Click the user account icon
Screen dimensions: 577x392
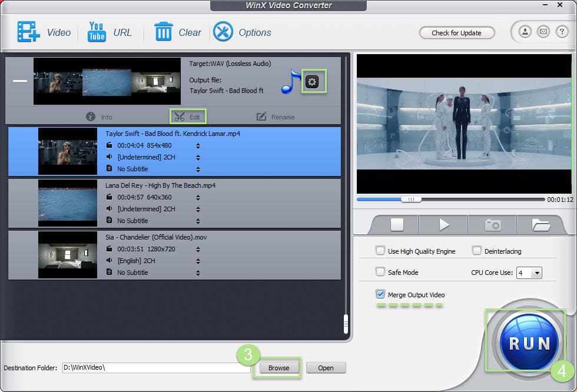(x=525, y=32)
